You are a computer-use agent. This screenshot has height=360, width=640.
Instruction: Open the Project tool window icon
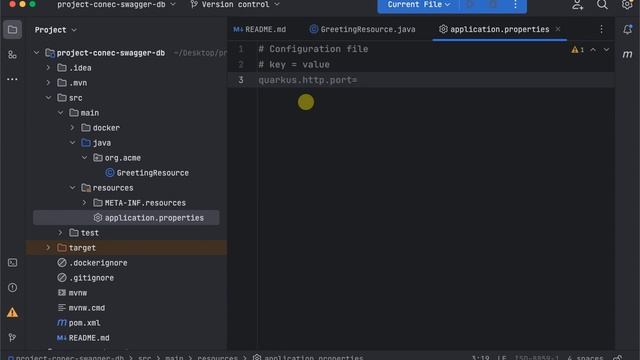tap(12, 30)
